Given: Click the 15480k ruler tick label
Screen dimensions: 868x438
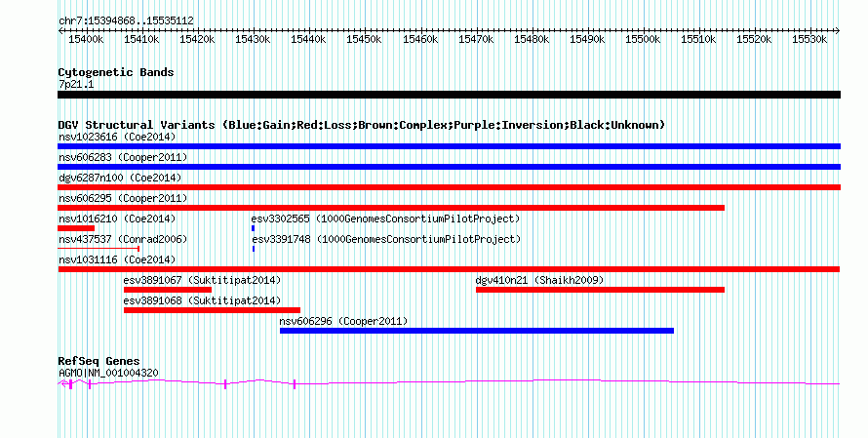Looking at the screenshot, I should tap(532, 39).
